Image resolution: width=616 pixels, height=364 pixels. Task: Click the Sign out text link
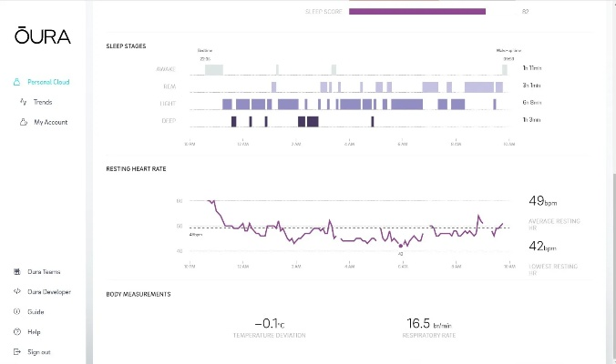39,352
